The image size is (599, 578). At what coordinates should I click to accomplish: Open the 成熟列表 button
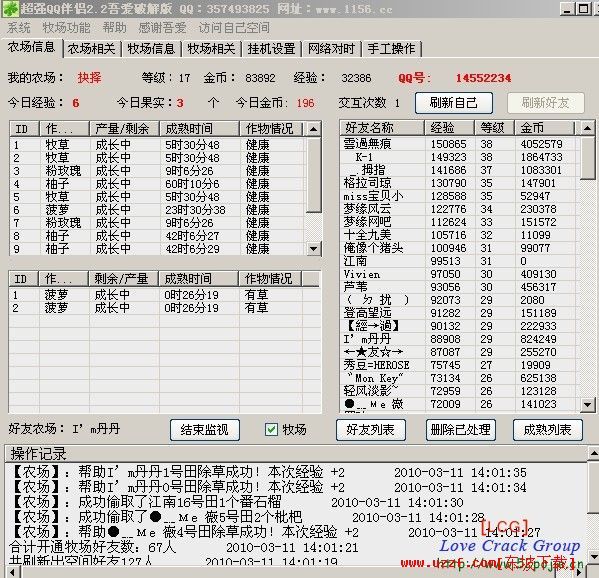coord(547,430)
